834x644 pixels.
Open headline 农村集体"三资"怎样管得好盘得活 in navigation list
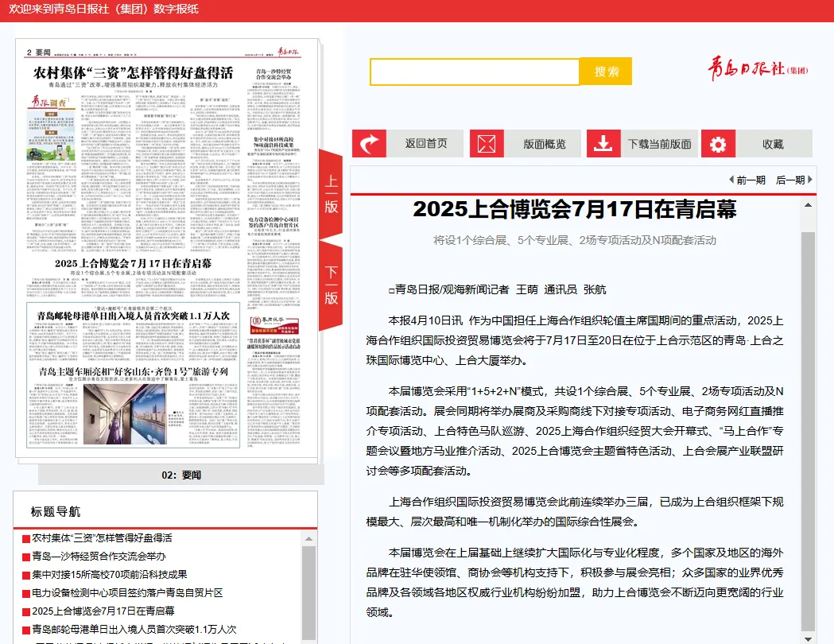[102, 538]
